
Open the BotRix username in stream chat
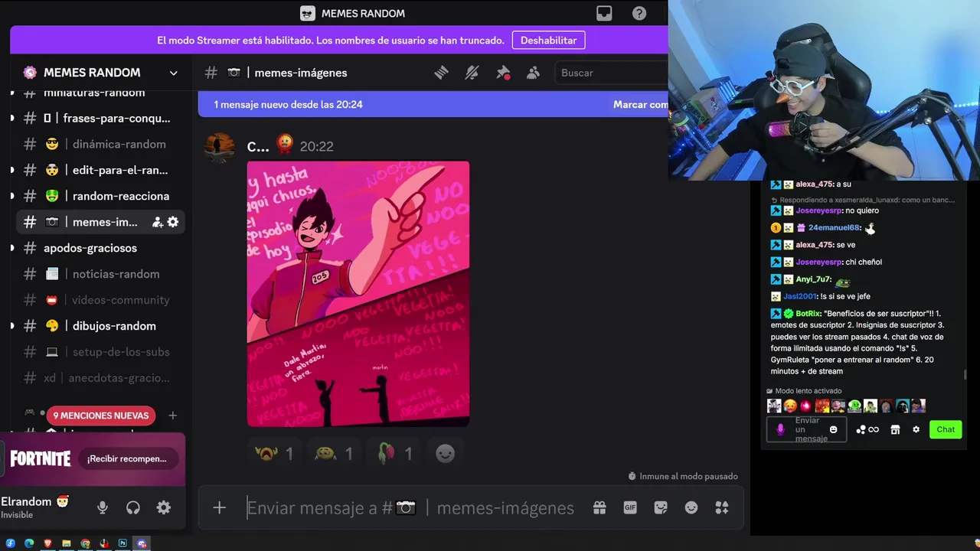tap(808, 314)
